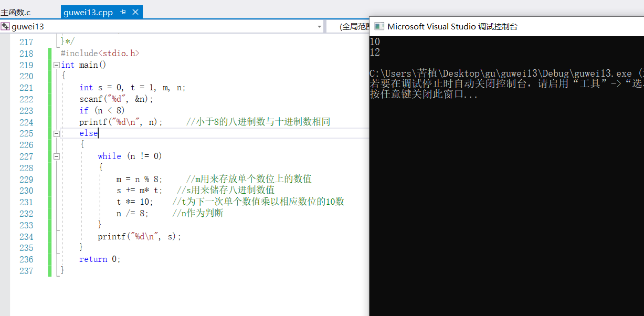This screenshot has height=316, width=644.
Task: Click the printf("%d\n", s) line
Action: tap(140, 237)
